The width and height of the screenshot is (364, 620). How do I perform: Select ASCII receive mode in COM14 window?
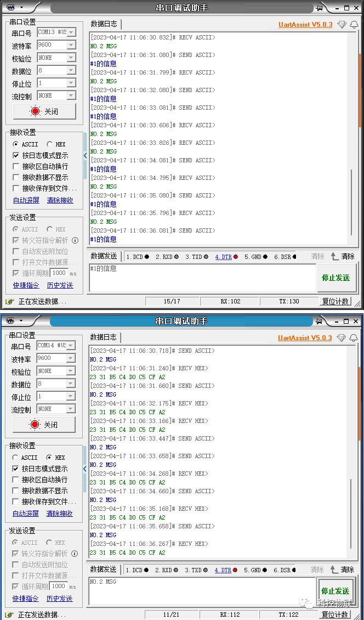[26, 458]
